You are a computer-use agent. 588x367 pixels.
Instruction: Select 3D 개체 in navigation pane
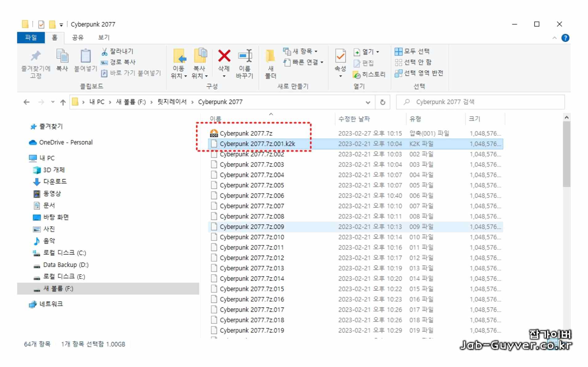coord(49,170)
